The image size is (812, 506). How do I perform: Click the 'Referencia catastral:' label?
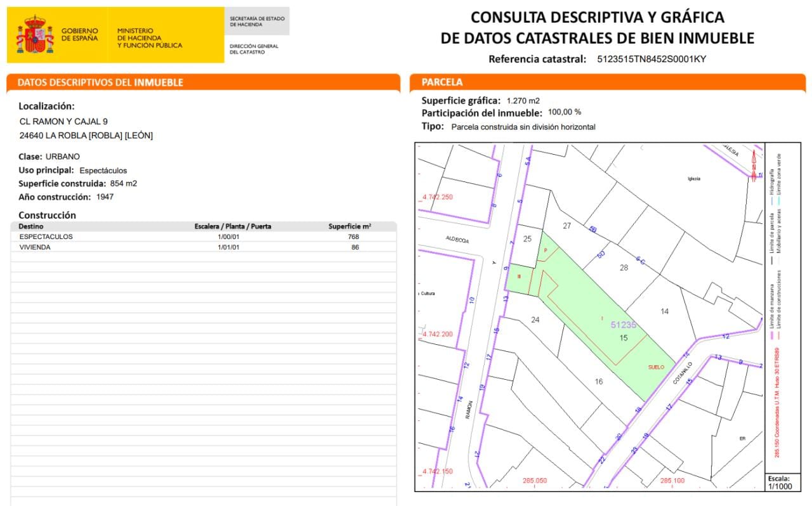coord(537,59)
